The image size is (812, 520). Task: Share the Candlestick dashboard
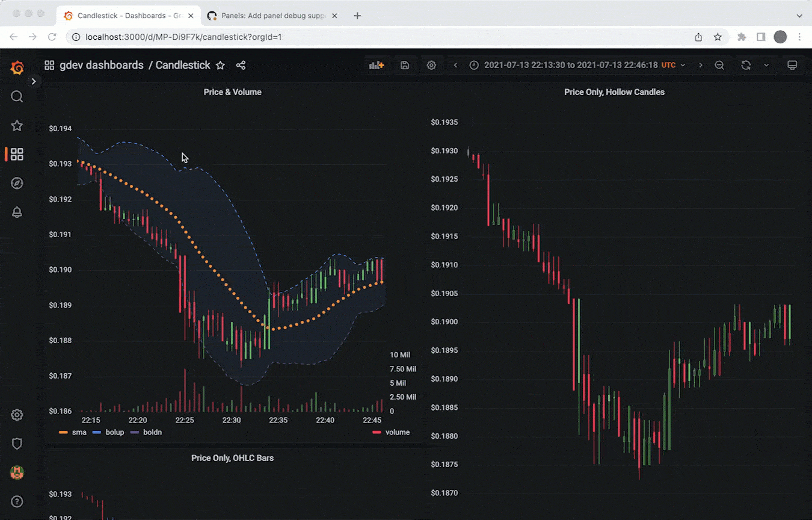point(241,65)
